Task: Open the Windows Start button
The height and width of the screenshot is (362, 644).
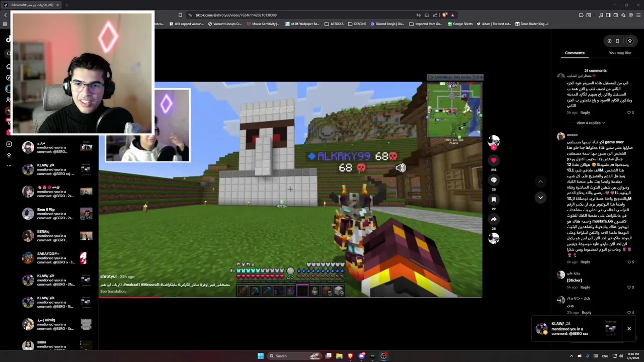Action: point(261,356)
